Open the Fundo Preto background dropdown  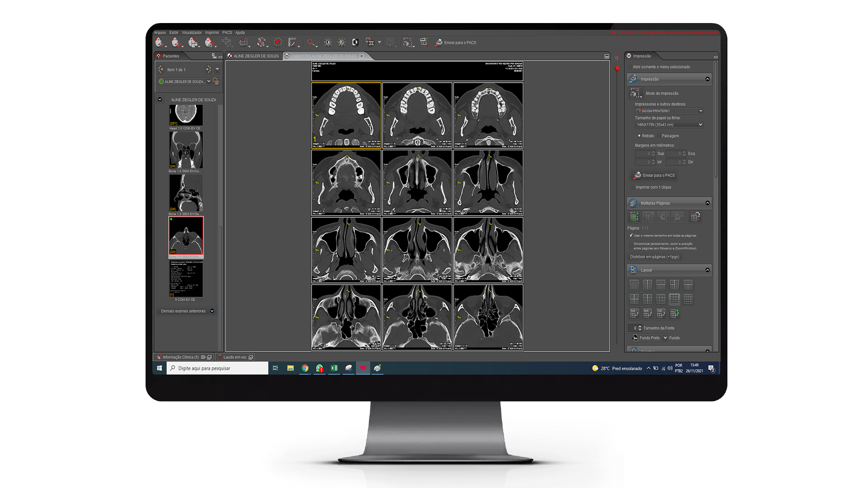click(649, 338)
